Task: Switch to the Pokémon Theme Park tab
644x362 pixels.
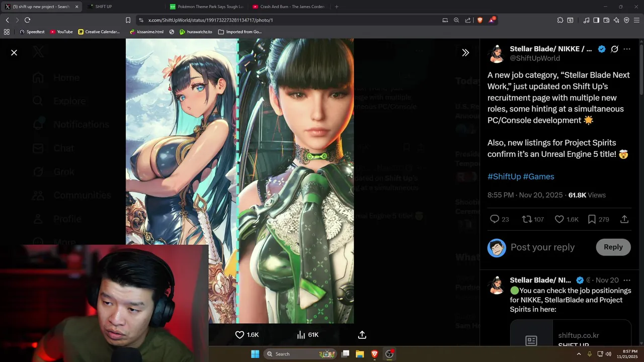Action: point(206,7)
